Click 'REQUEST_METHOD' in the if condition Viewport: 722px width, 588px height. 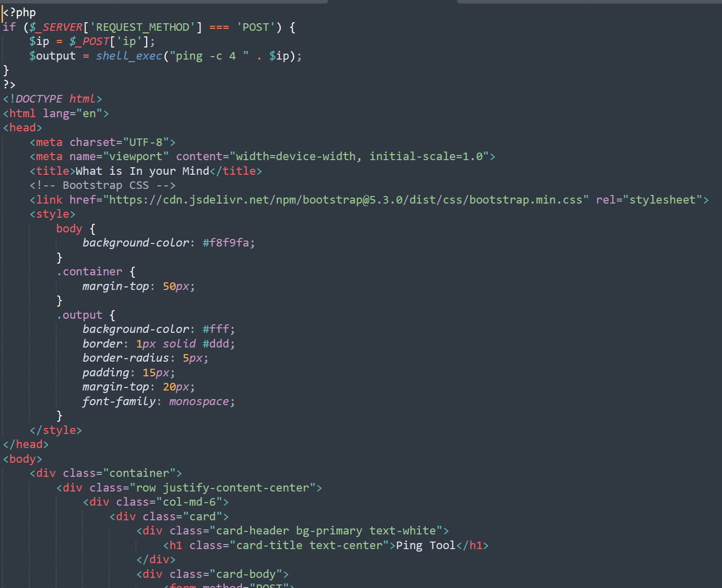(142, 27)
